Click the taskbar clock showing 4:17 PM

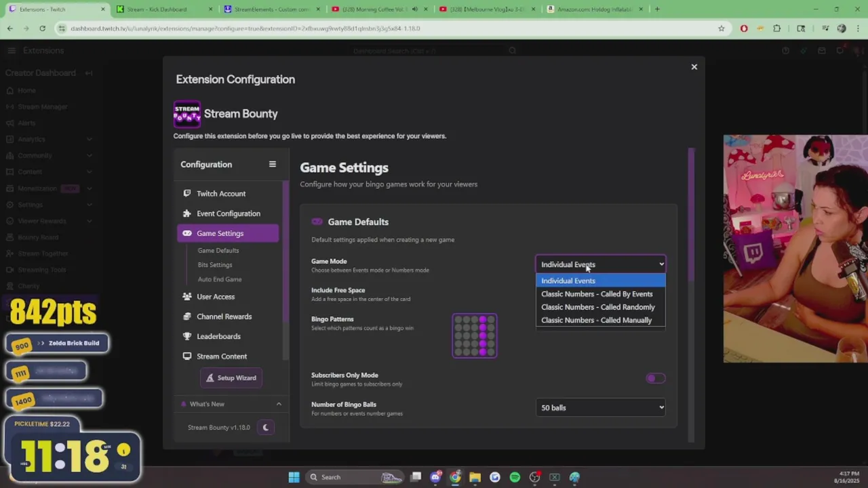[848, 477]
